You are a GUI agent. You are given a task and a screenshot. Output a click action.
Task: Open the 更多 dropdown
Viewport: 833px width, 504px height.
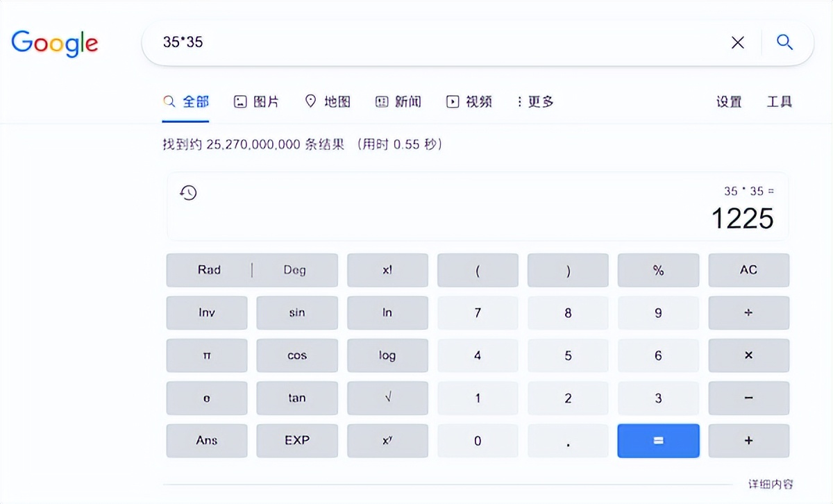pyautogui.click(x=536, y=101)
